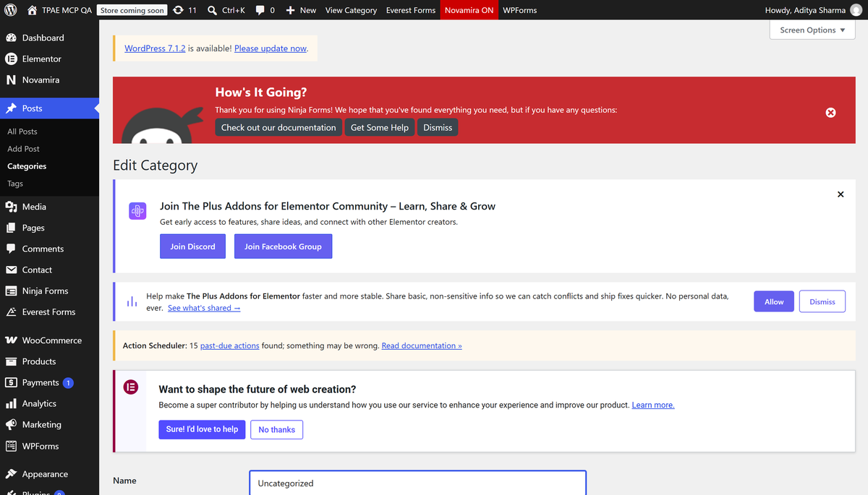The height and width of the screenshot is (495, 868).
Task: Click the Store coming soon badge
Action: [132, 10]
